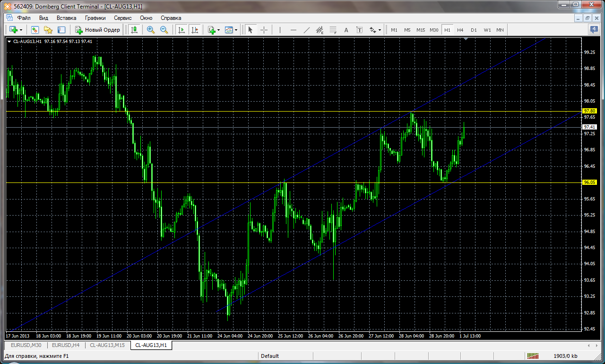The width and height of the screenshot is (605, 364).
Task: Set the W1 timeframe
Action: [487, 30]
